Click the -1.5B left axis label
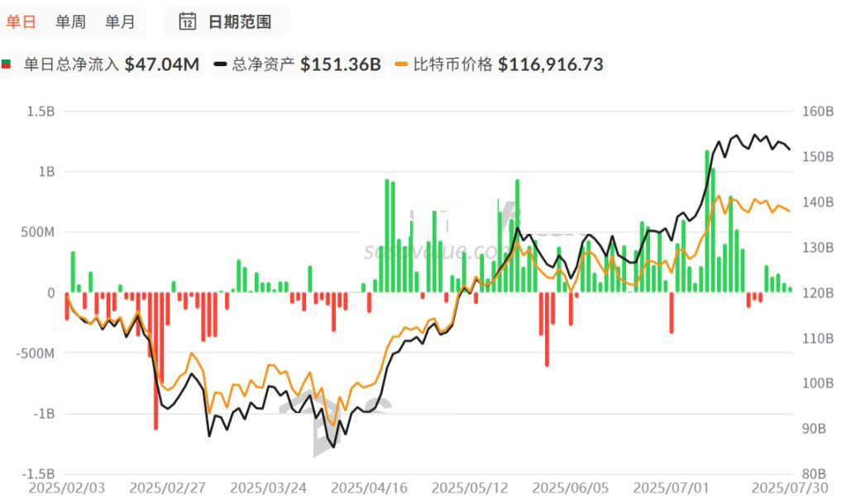 coord(39,474)
